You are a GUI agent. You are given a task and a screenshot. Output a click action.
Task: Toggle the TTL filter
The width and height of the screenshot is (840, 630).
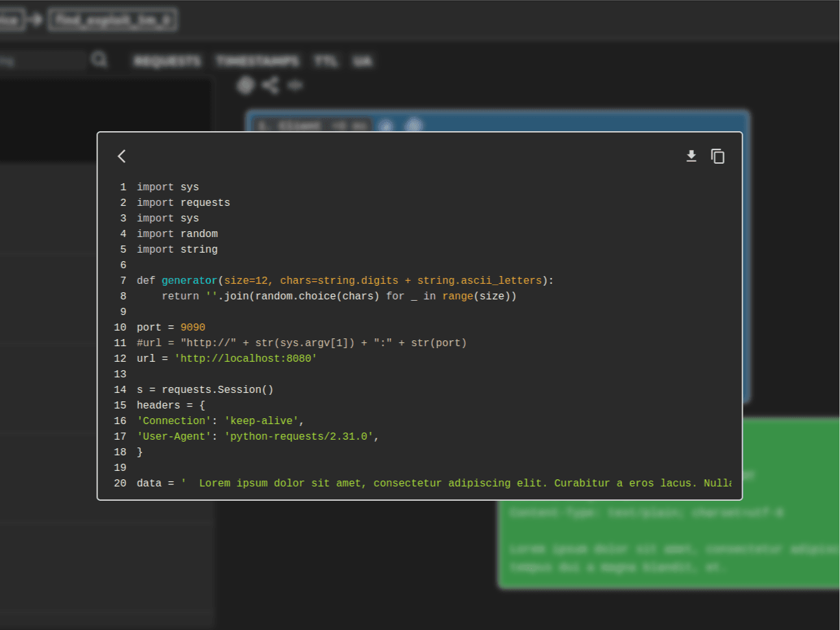pos(325,61)
